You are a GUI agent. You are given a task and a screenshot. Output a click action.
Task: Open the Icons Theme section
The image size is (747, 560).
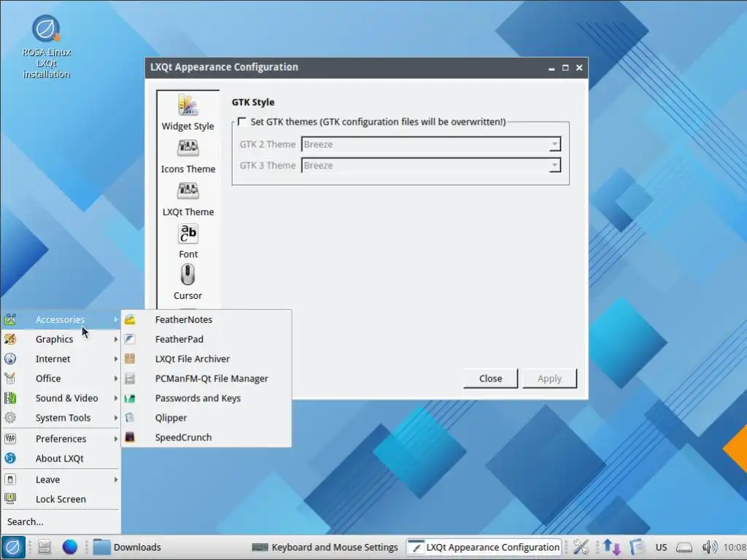coord(187,156)
